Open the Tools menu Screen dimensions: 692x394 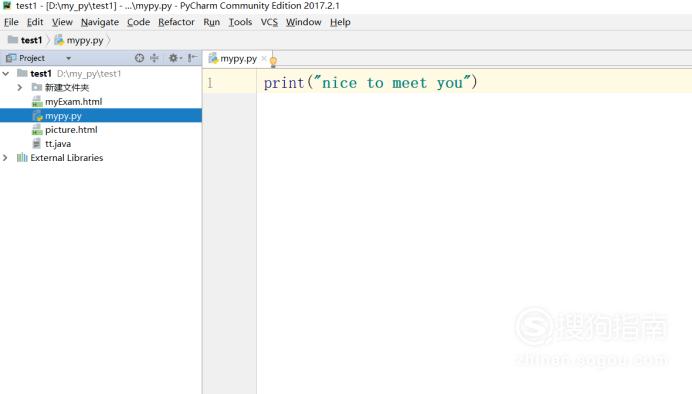pyautogui.click(x=240, y=22)
